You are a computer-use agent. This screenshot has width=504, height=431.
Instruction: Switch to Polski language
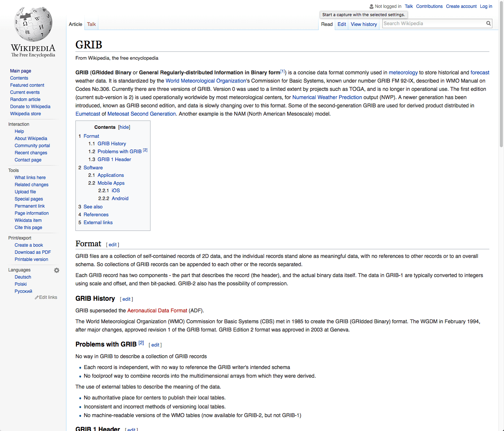click(x=21, y=284)
